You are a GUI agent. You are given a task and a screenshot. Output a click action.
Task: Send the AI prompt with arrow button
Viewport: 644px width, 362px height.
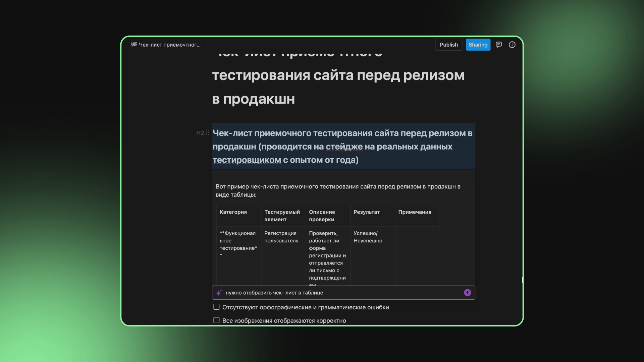[x=467, y=293]
